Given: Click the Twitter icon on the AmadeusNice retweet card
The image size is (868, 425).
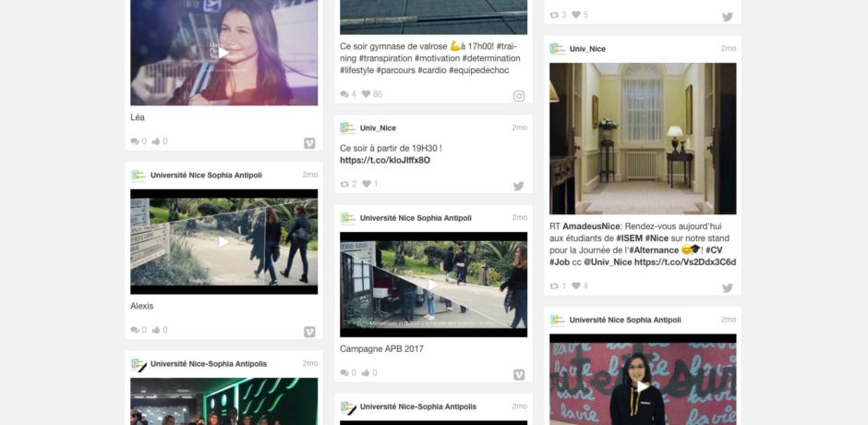Looking at the screenshot, I should point(728,287).
